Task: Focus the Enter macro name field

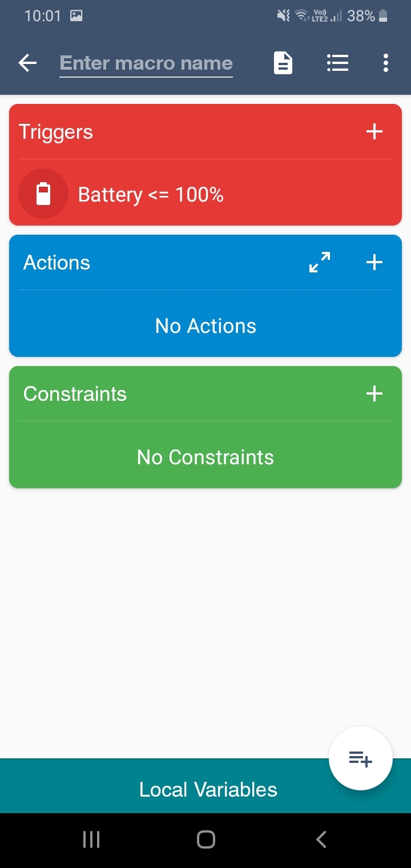Action: tap(146, 63)
